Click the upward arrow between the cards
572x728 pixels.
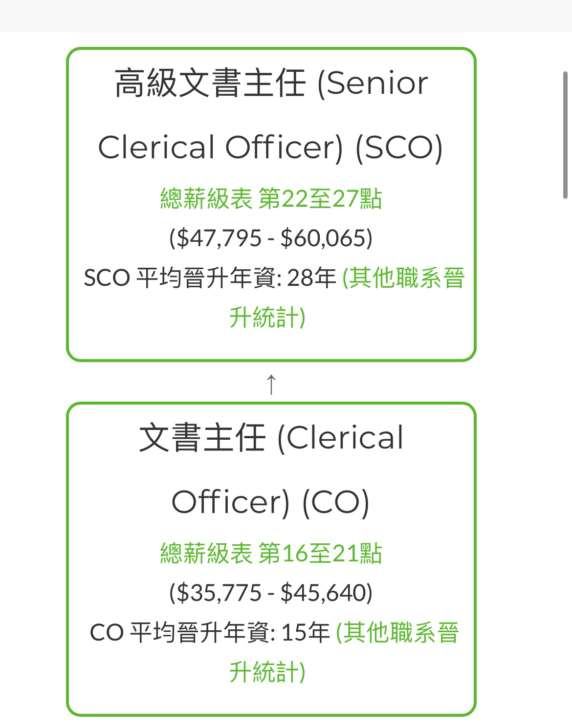[271, 384]
